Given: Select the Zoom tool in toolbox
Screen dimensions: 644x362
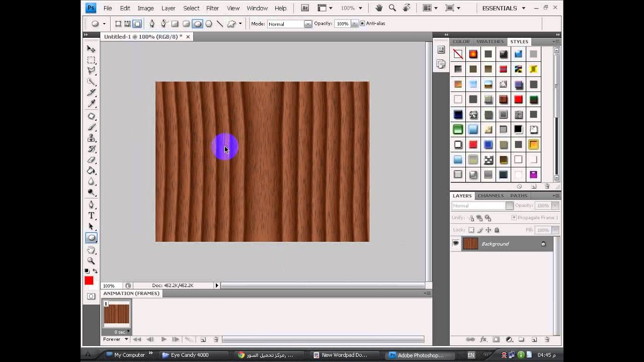Looking at the screenshot, I should click(91, 260).
